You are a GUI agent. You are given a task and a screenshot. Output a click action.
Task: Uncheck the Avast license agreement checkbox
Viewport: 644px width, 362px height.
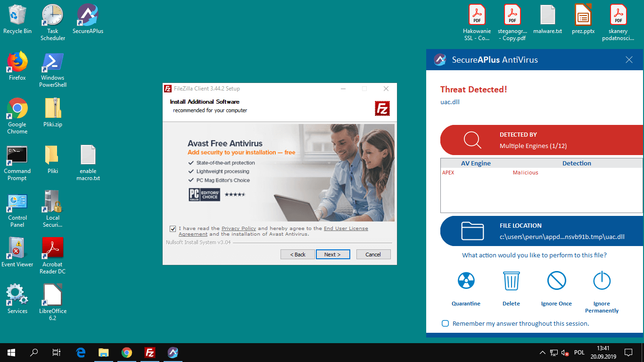(x=173, y=229)
